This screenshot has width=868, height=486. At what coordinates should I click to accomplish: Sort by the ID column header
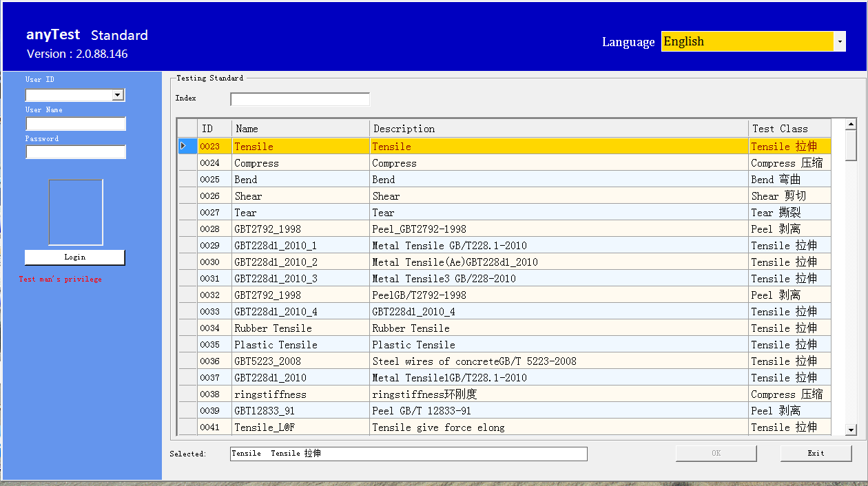(214, 129)
